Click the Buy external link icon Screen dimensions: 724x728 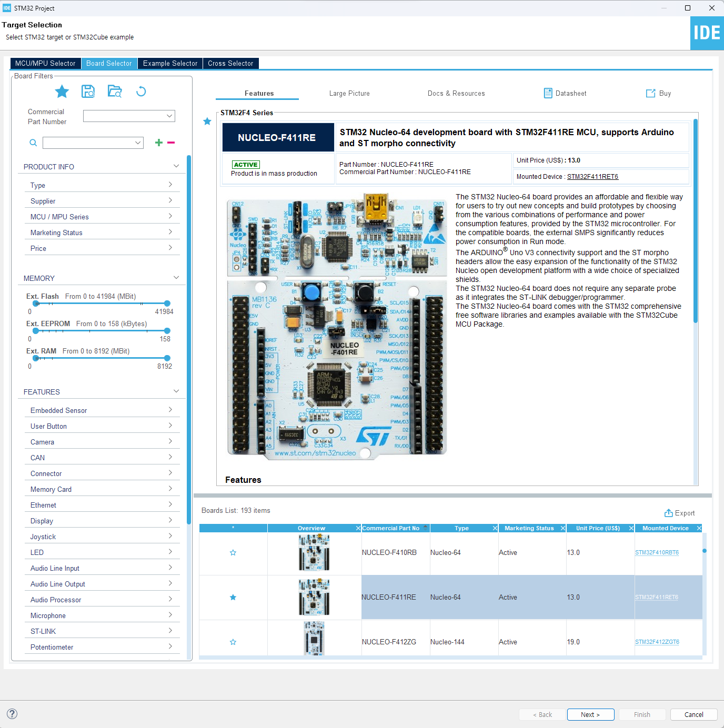coord(651,93)
